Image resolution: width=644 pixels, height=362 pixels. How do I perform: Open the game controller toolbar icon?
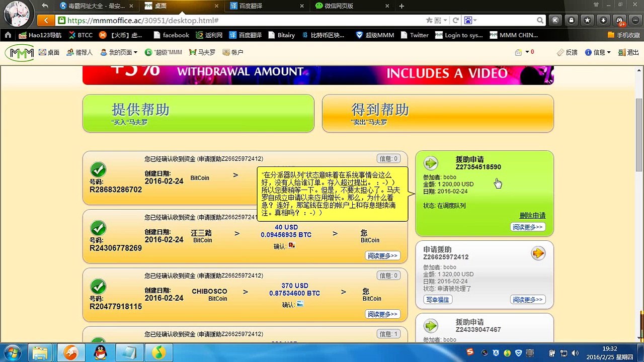point(619,21)
